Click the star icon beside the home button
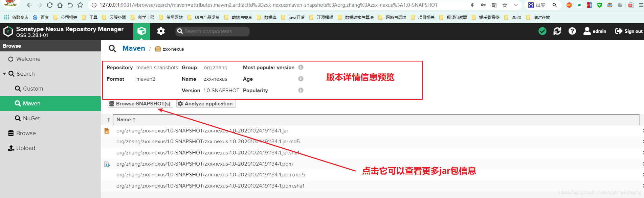Screen dimensions: 644x198 [80, 5]
